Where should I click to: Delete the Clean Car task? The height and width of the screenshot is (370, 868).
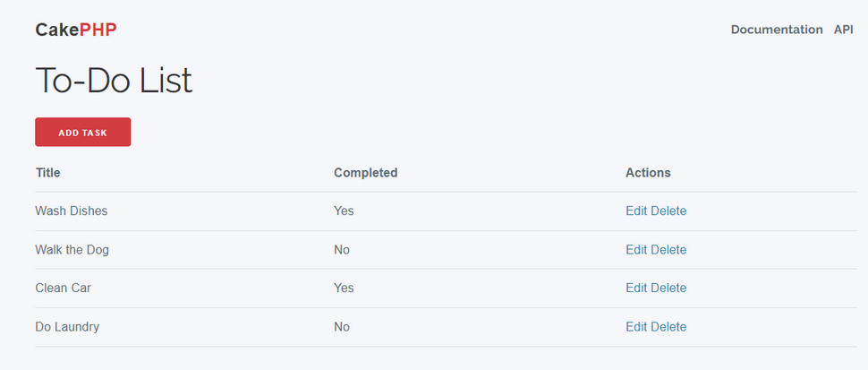(x=668, y=288)
